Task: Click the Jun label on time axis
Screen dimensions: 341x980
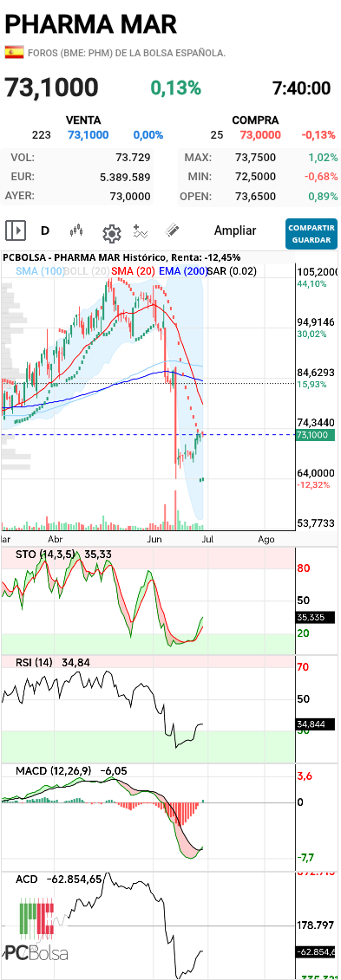Action: (x=154, y=538)
